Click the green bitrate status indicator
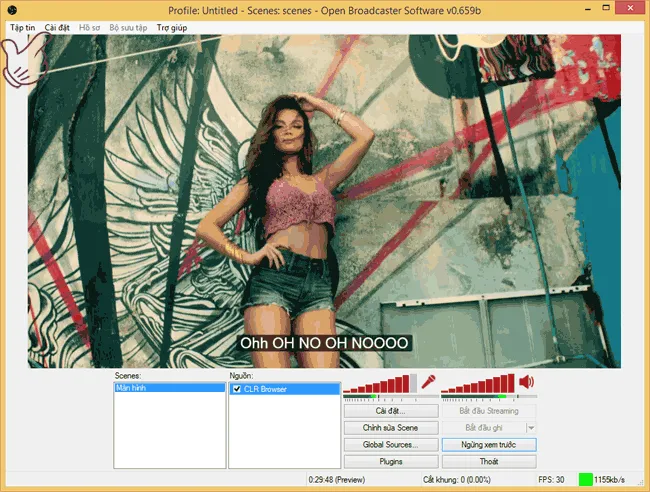Screen dimensions: 650x492 (585, 480)
